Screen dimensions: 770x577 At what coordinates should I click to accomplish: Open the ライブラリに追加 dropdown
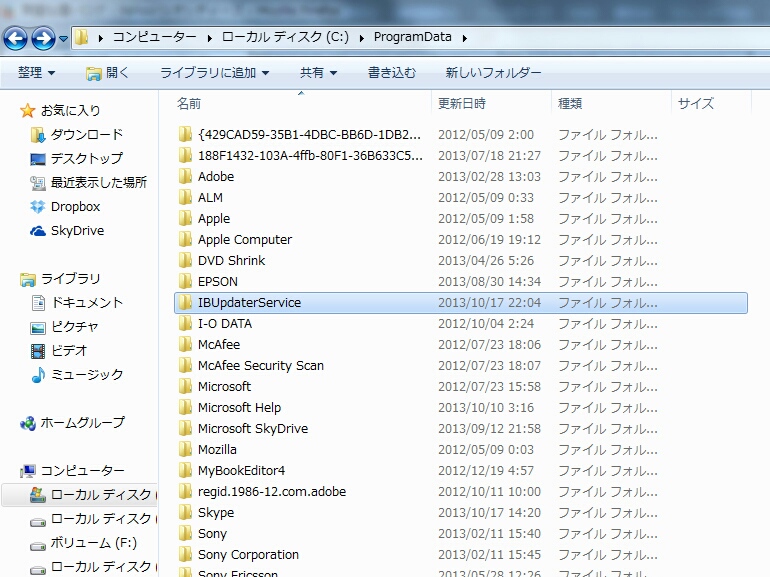coord(215,73)
